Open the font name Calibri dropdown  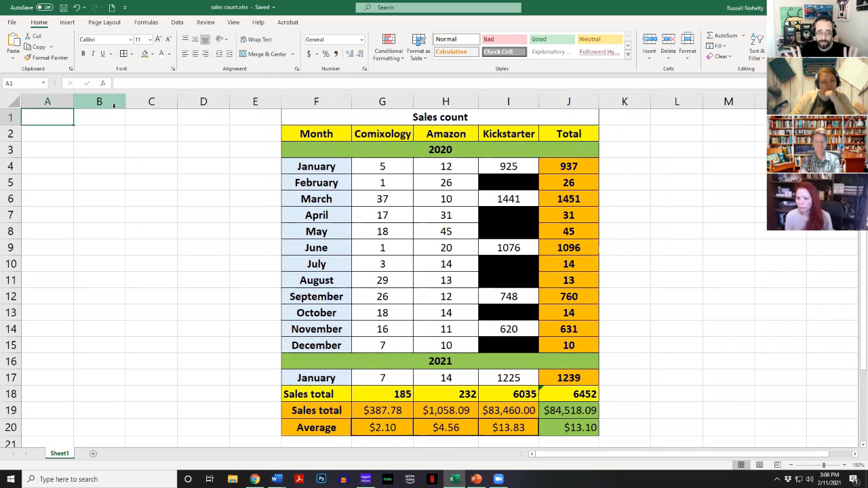point(130,39)
